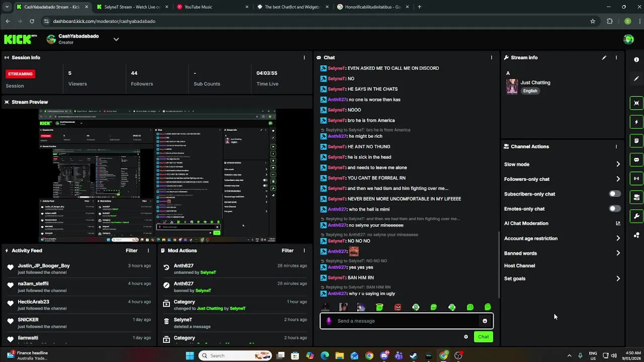Switch to Honorificabilitudinitatibus Google tab
644x362 pixels.
point(372,7)
